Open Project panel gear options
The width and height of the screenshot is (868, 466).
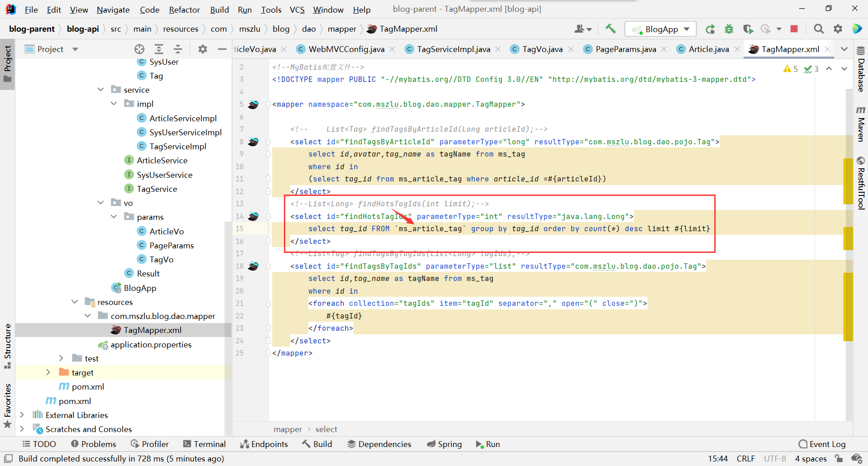click(203, 49)
